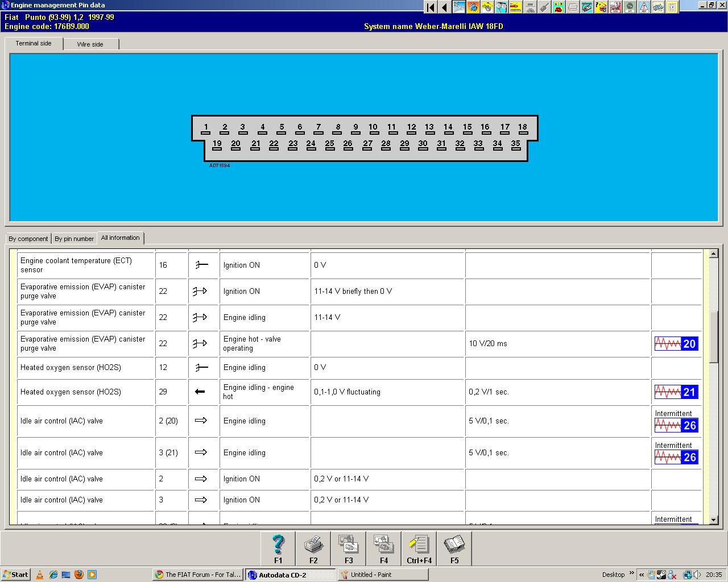Click pin 1 on the connector diagram
Viewport: 728px width, 582px height.
206,128
